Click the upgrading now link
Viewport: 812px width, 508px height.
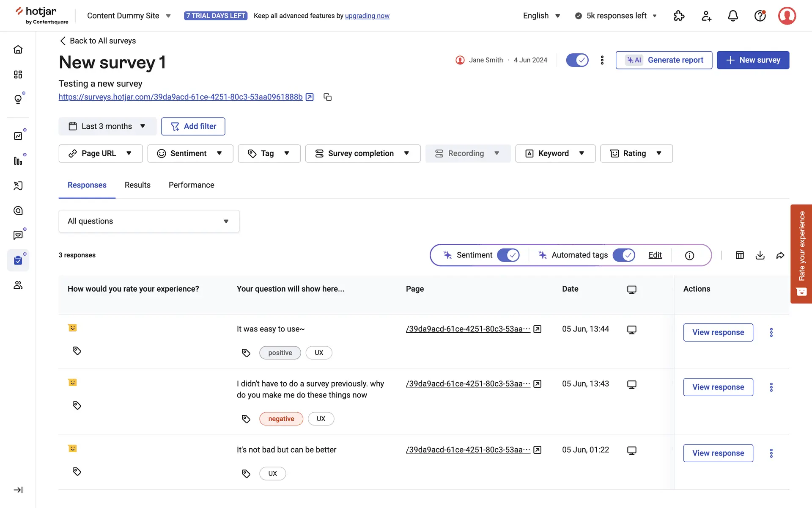point(367,16)
